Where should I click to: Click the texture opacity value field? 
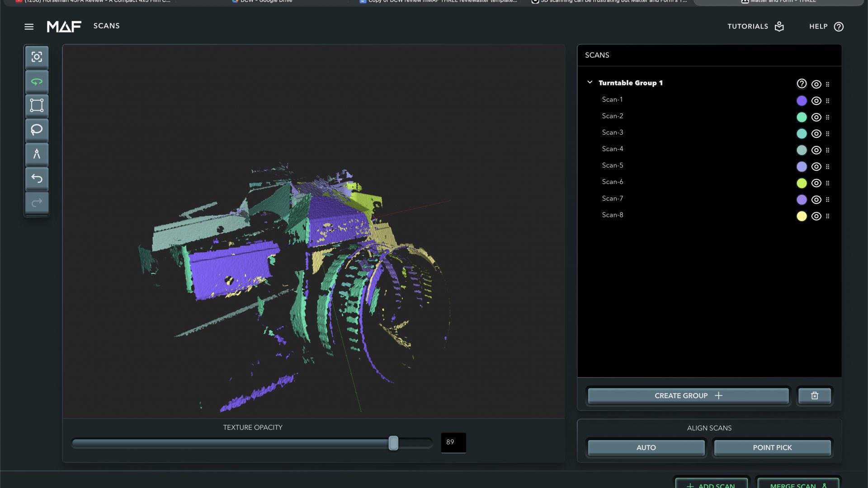click(x=453, y=442)
